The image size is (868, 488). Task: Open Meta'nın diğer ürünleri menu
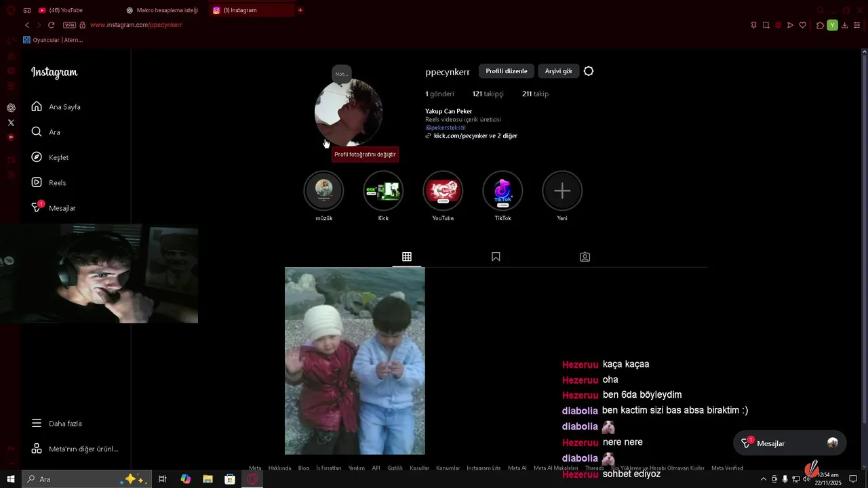tap(75, 449)
